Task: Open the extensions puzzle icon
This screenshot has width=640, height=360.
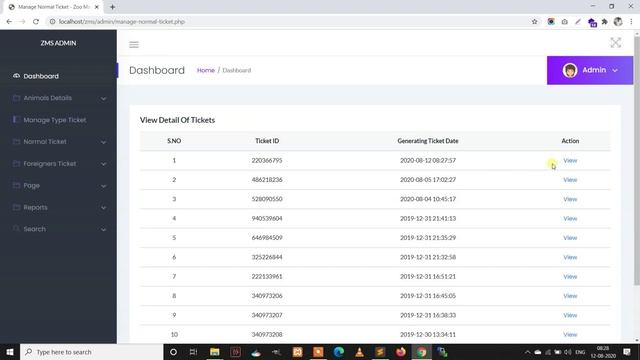Action: coord(604,22)
